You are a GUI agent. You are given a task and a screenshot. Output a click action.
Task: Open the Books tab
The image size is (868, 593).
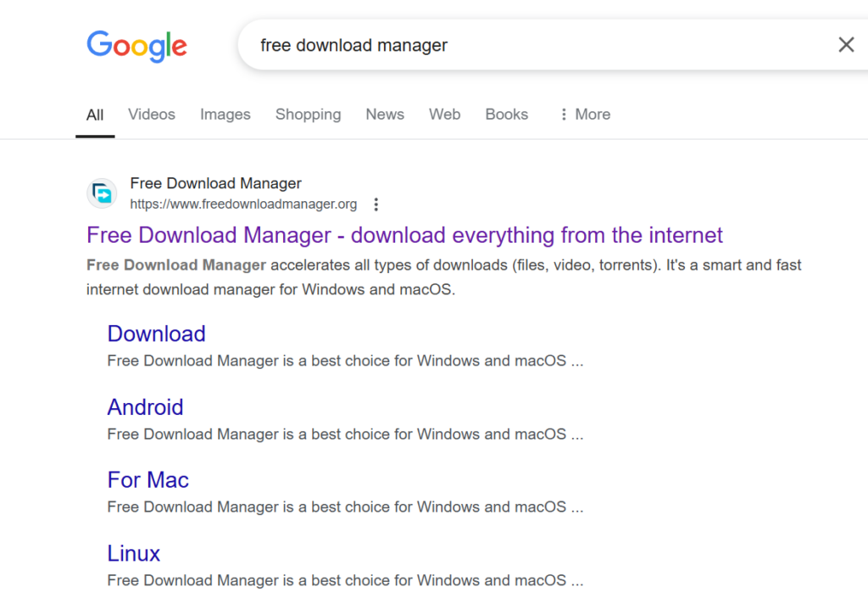506,115
